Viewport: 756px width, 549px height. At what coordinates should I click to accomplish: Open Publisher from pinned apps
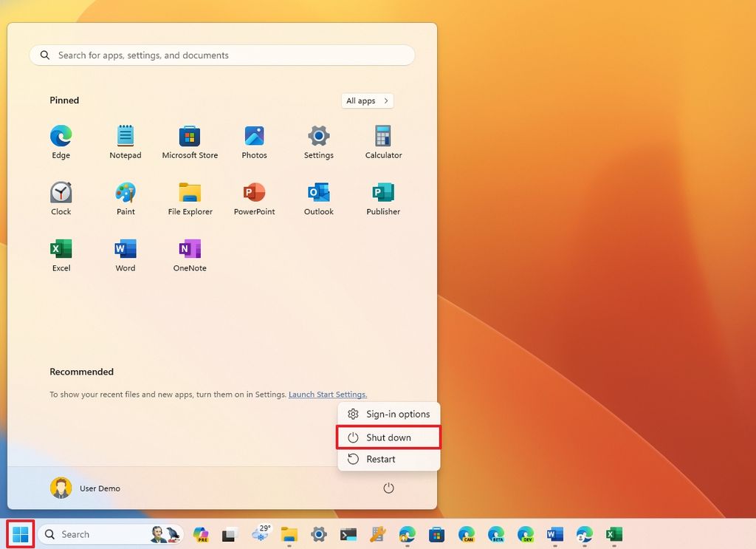point(382,197)
